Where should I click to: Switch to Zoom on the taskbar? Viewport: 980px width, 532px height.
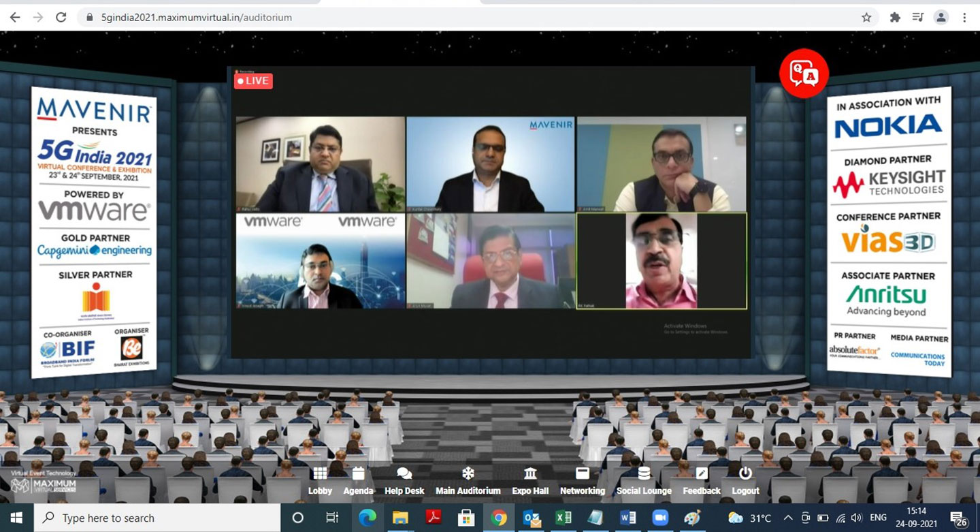[x=660, y=518]
